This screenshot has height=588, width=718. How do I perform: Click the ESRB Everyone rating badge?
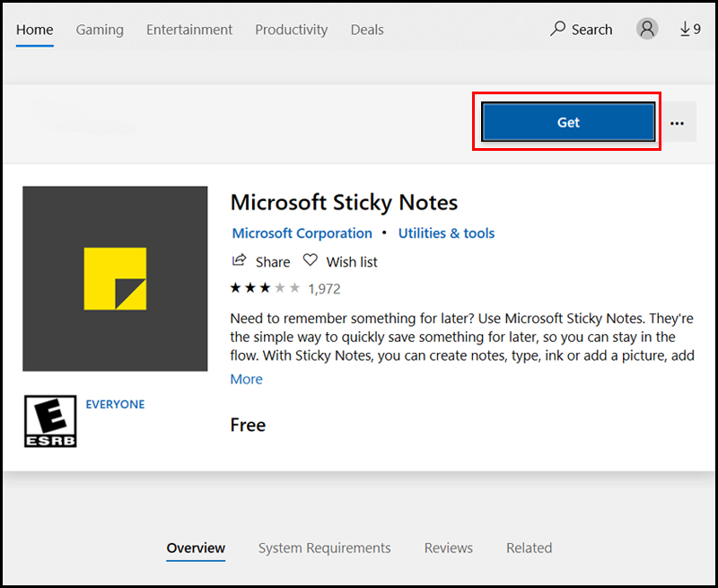click(x=50, y=421)
